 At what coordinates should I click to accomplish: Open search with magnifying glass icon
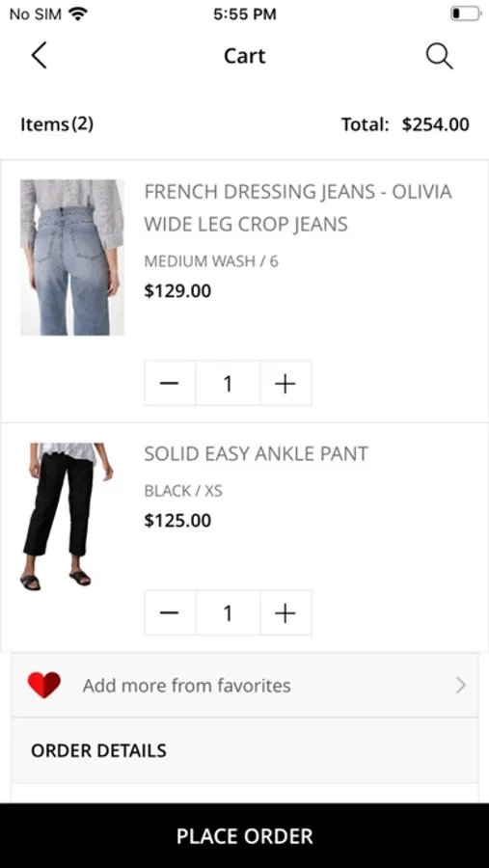tap(439, 57)
